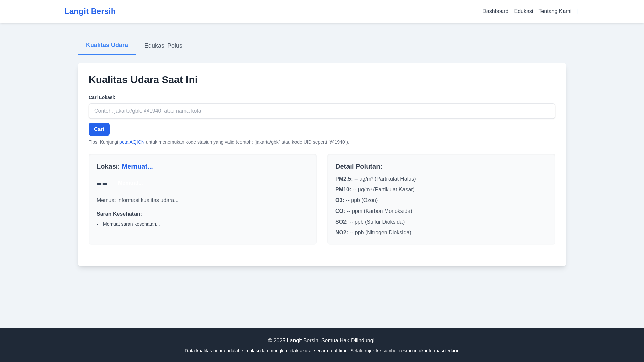The height and width of the screenshot is (362, 644).
Task: Click the Saran Kesehatan heading
Action: 119,214
